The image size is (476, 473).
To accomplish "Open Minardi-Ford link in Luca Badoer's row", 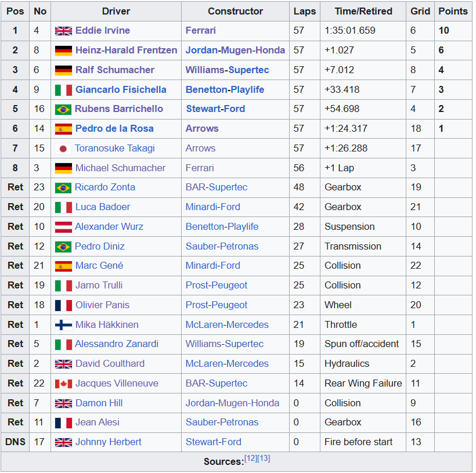I will coord(213,207).
